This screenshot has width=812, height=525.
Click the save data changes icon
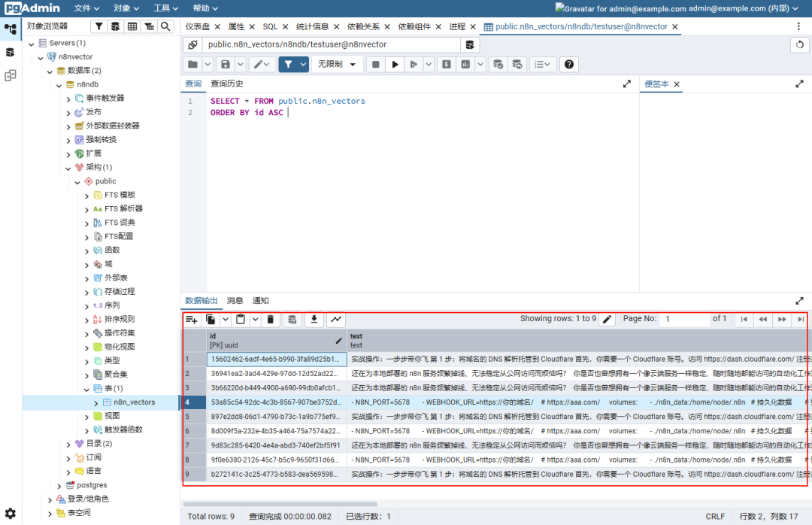[292, 320]
